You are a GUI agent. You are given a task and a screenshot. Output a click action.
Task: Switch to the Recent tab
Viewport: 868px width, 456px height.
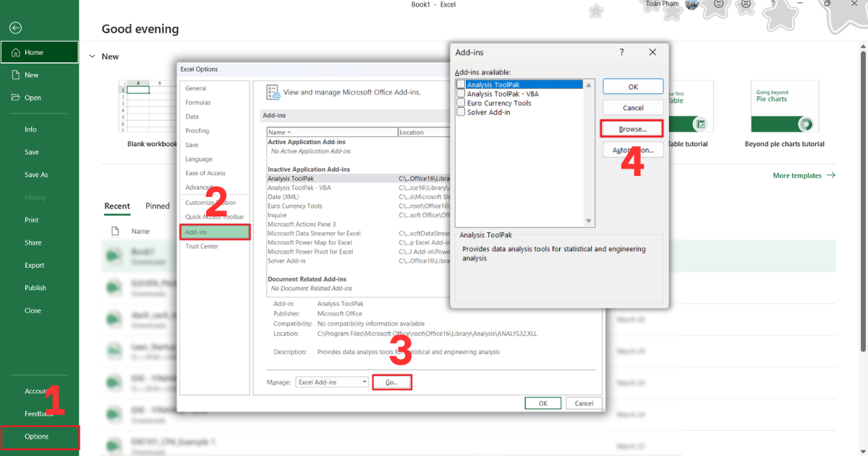(x=117, y=206)
